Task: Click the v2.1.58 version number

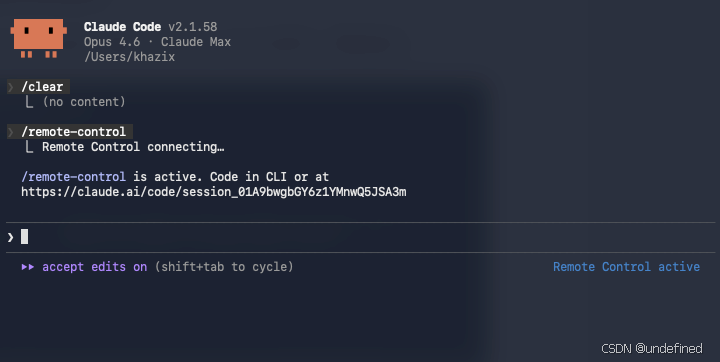Action: click(x=193, y=27)
